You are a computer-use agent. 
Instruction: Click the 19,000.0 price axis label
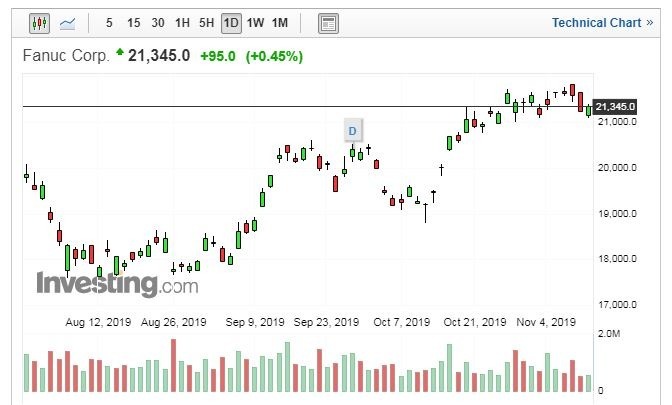pos(617,213)
